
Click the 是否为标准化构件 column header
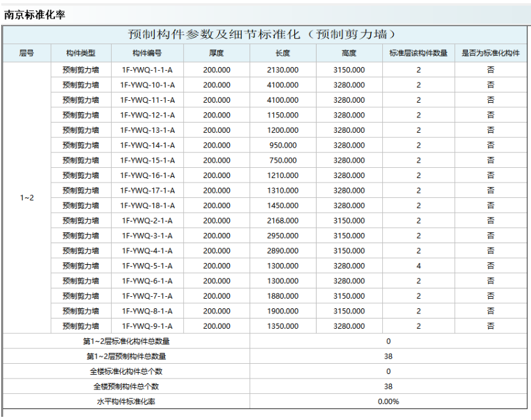pos(491,53)
